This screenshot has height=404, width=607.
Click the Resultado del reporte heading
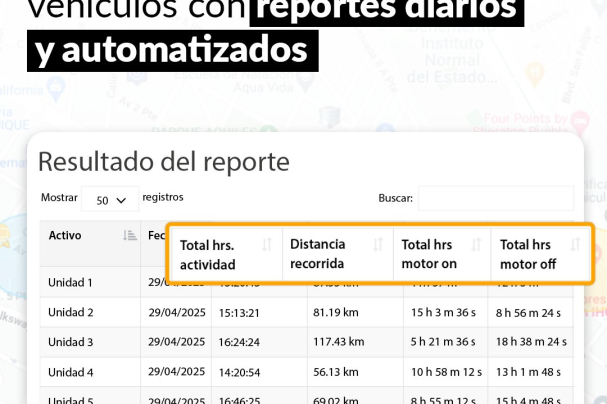pyautogui.click(x=164, y=162)
